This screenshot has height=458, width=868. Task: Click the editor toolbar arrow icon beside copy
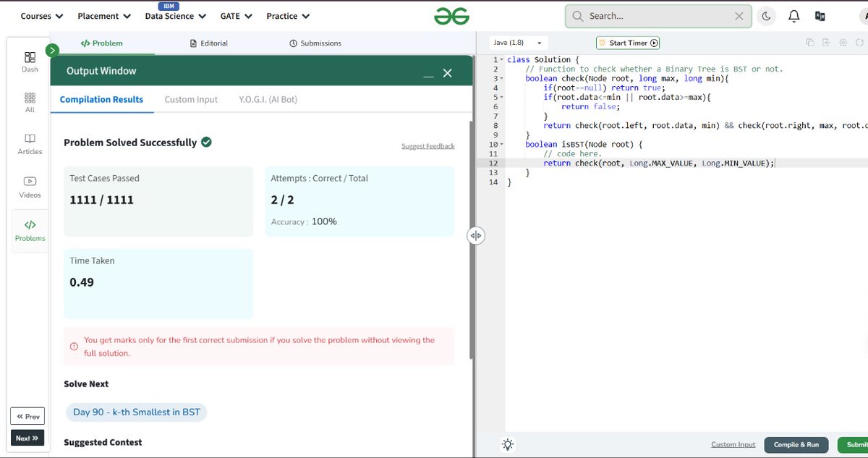[827, 43]
